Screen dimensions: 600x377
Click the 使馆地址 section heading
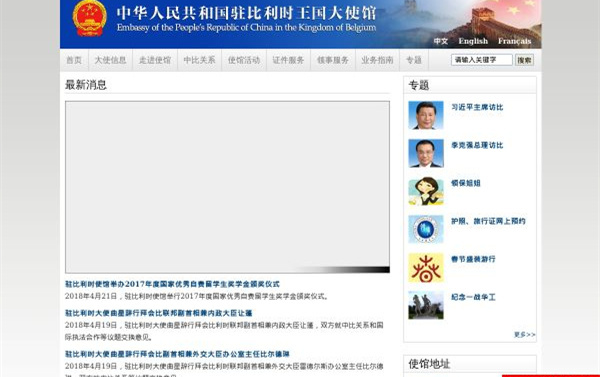coord(429,364)
